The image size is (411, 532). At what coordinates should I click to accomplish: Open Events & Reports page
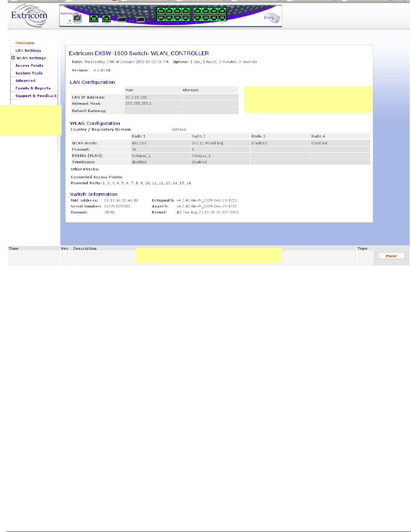[x=33, y=88]
